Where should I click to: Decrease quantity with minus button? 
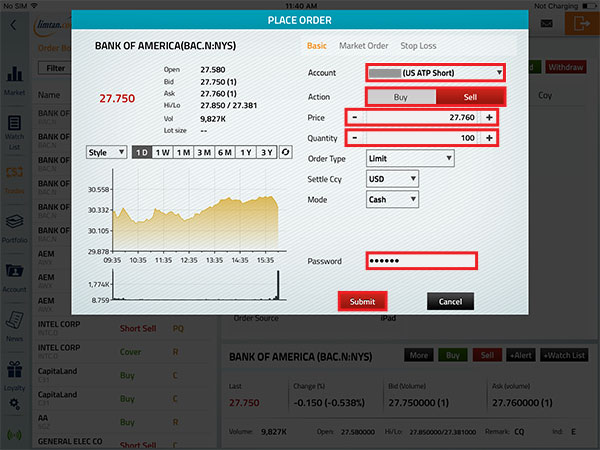pyautogui.click(x=355, y=138)
